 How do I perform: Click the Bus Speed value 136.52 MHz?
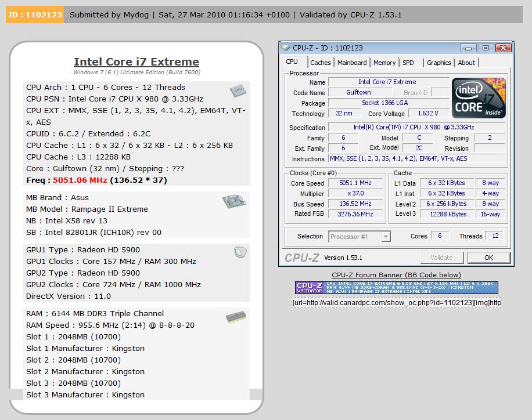click(x=355, y=204)
